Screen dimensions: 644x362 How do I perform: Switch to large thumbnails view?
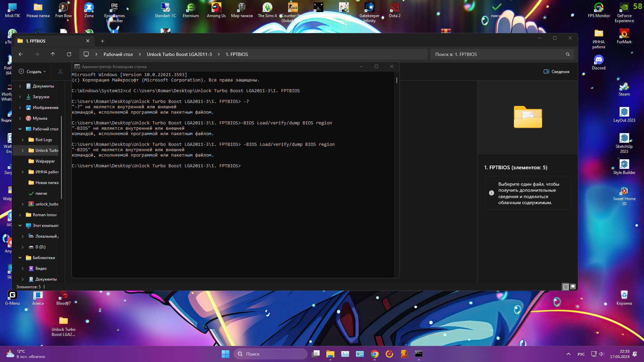point(573,287)
